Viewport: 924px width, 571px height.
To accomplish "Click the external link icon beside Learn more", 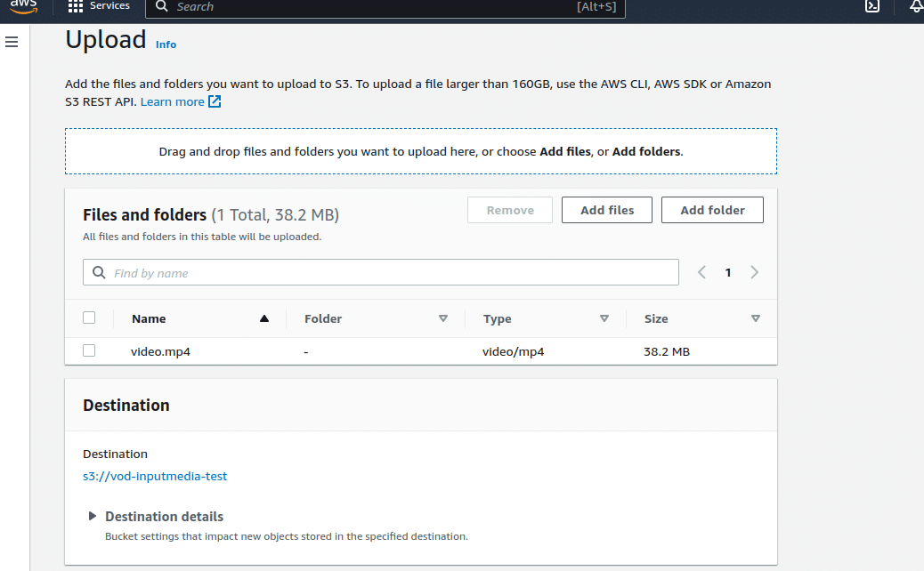I will pos(215,101).
